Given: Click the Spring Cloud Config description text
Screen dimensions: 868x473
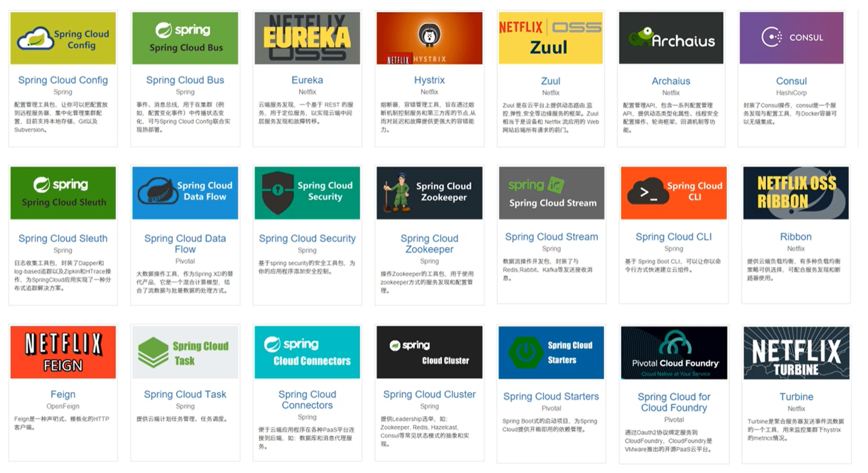Looking at the screenshot, I should pyautogui.click(x=61, y=117).
